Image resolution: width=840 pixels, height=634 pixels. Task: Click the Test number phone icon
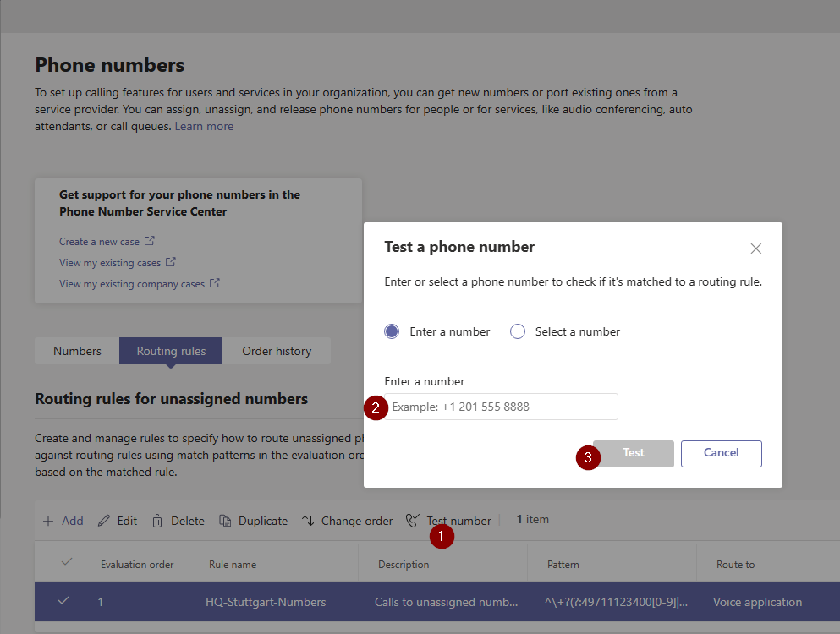point(413,521)
